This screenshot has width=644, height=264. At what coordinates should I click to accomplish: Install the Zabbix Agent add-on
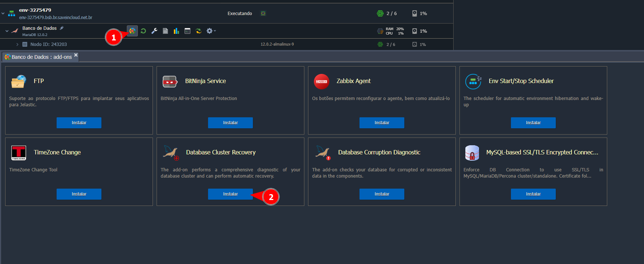coord(382,123)
